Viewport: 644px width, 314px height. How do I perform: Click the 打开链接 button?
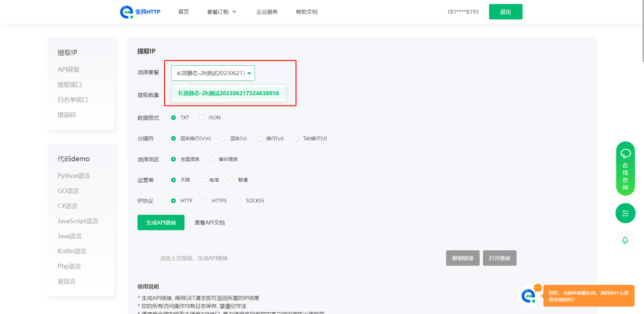point(499,258)
